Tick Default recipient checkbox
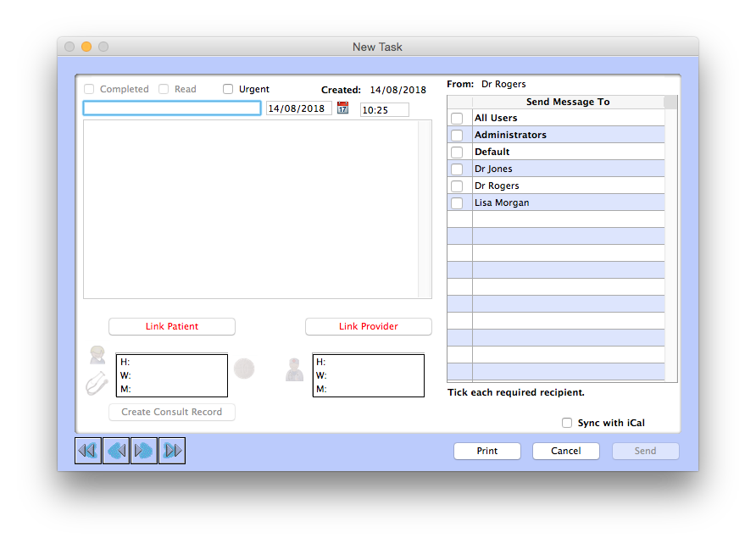 coord(457,152)
